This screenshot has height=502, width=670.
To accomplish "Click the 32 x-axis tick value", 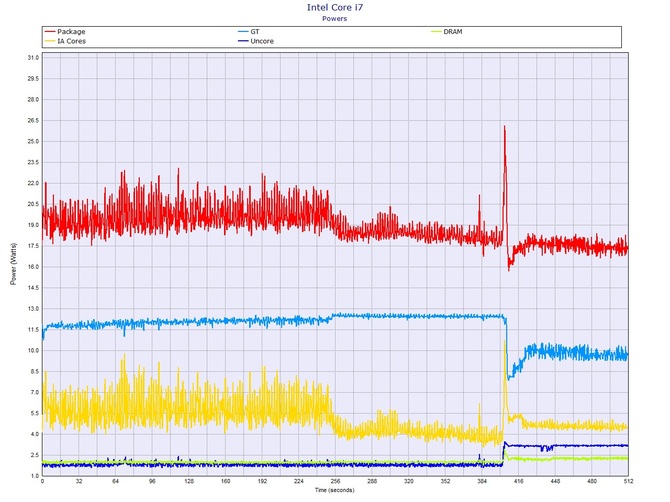I will coord(79,481).
